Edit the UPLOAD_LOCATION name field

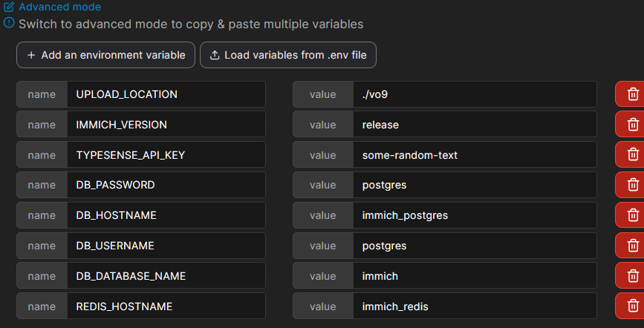tap(166, 94)
